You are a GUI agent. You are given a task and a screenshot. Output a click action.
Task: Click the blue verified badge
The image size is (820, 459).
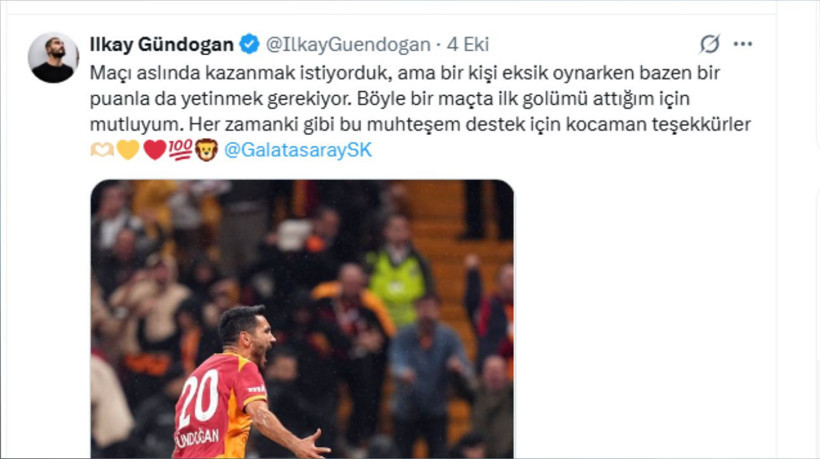click(249, 44)
